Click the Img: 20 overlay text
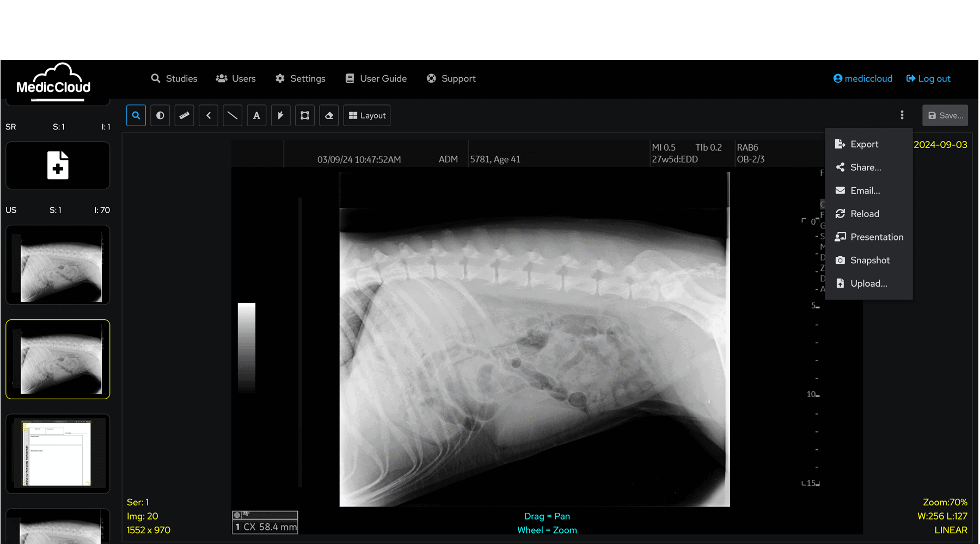This screenshot has height=544, width=980. (143, 516)
